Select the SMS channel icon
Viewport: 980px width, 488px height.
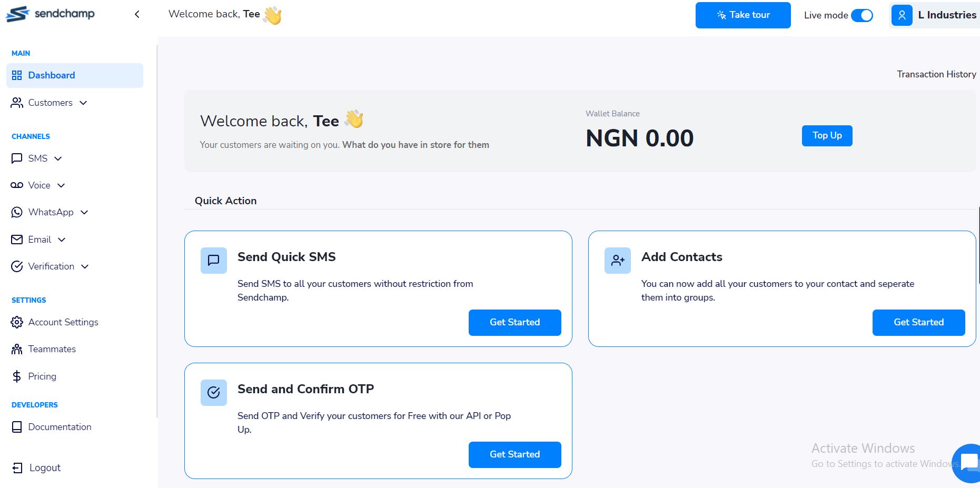click(16, 158)
